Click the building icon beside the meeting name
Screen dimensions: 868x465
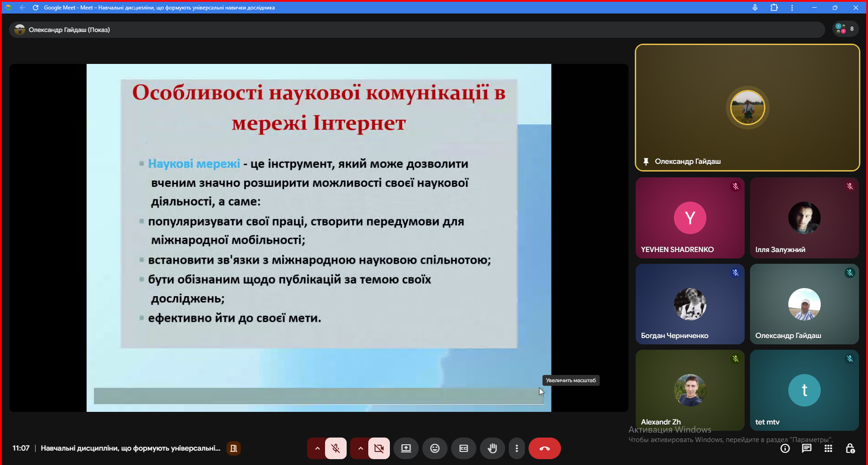coord(233,448)
